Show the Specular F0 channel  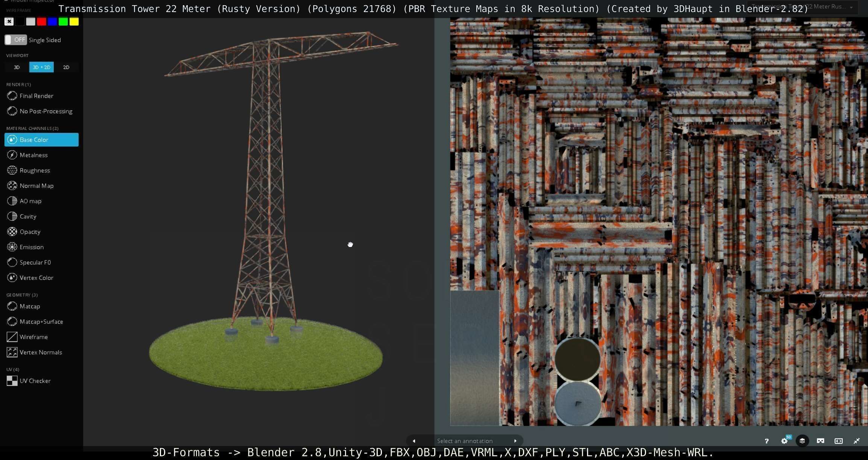[41, 262]
